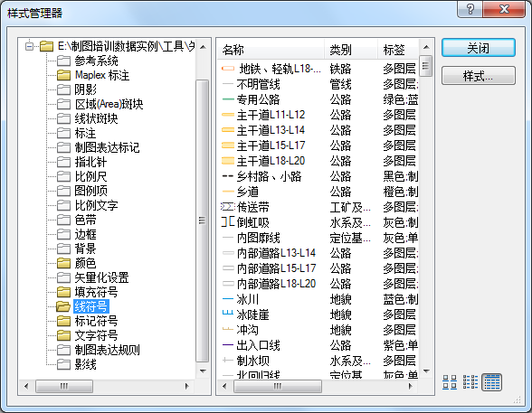Select the 不明管线 symbol row
The image size is (532, 413).
[318, 84]
